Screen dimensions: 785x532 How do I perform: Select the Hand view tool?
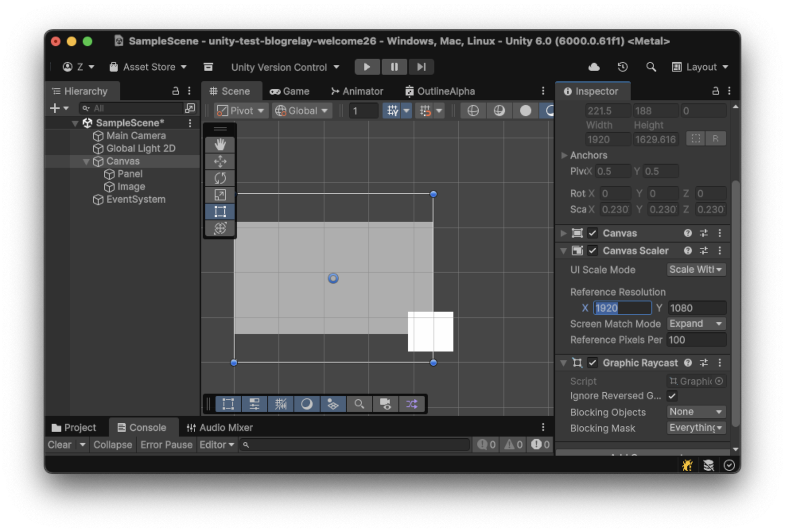pyautogui.click(x=220, y=144)
